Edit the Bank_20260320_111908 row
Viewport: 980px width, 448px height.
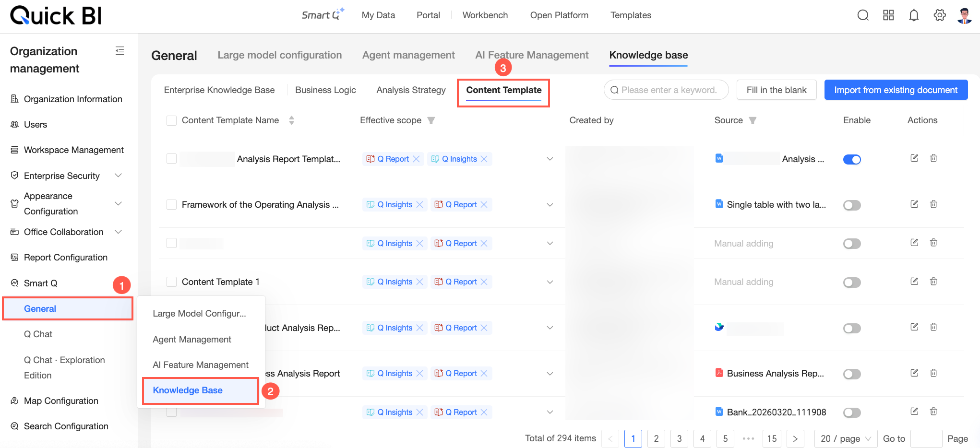pos(914,412)
